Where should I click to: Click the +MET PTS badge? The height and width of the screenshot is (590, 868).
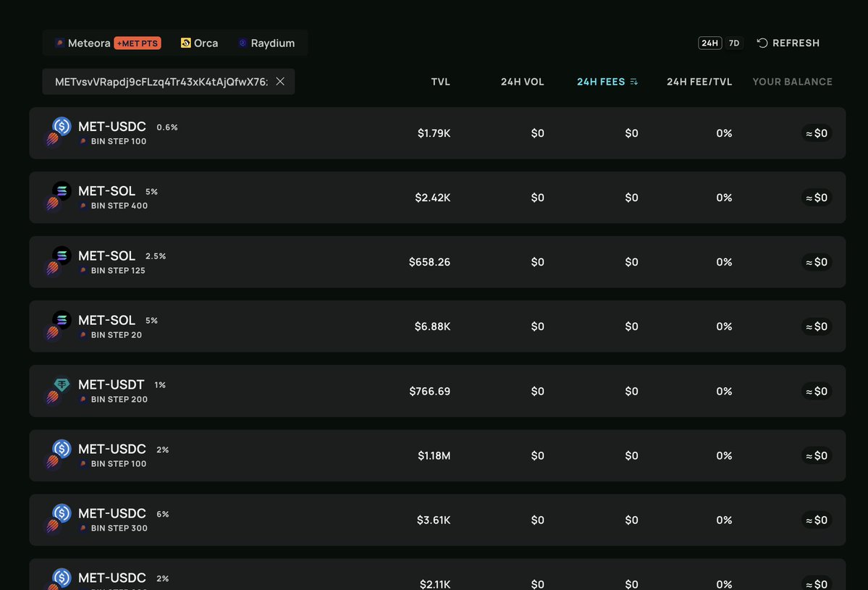pyautogui.click(x=138, y=43)
